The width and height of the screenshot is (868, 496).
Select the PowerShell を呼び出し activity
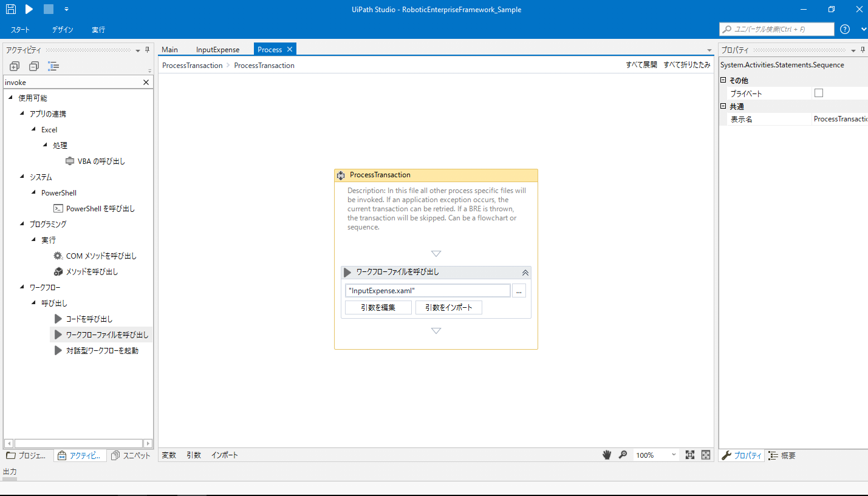point(95,209)
